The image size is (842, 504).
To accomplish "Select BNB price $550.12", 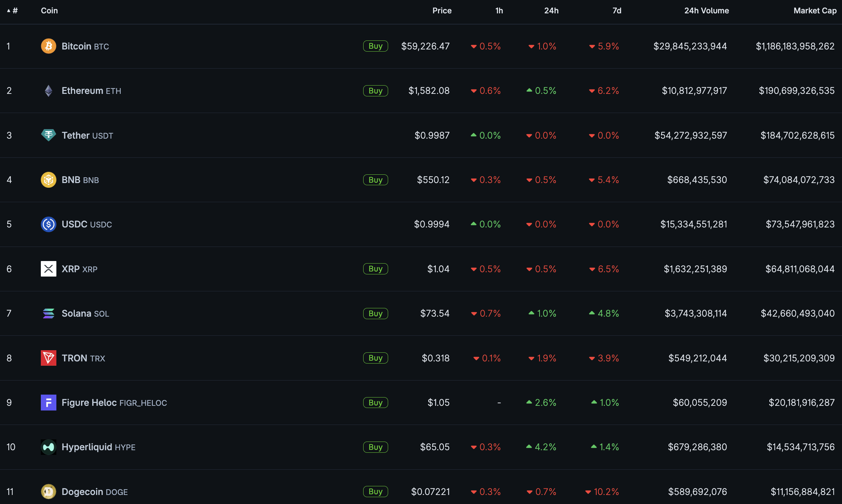I will [433, 180].
